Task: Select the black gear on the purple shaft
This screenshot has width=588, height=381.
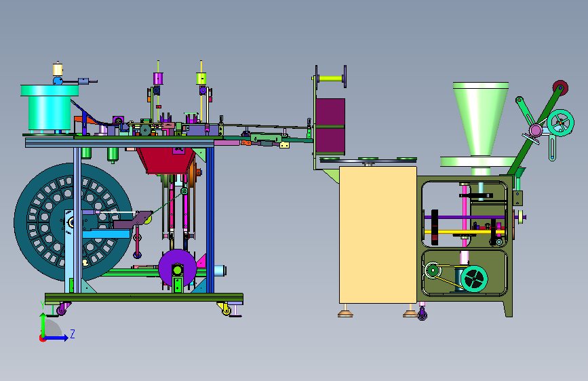Action: click(435, 227)
